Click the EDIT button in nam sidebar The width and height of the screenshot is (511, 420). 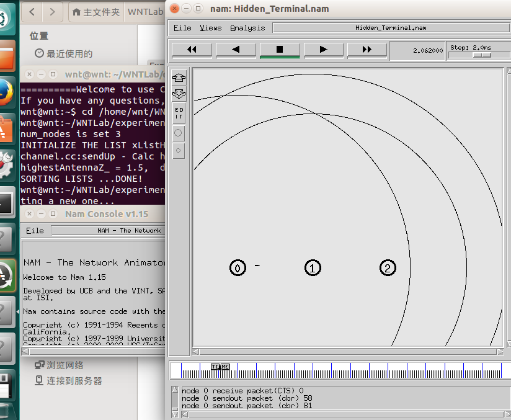click(179, 114)
